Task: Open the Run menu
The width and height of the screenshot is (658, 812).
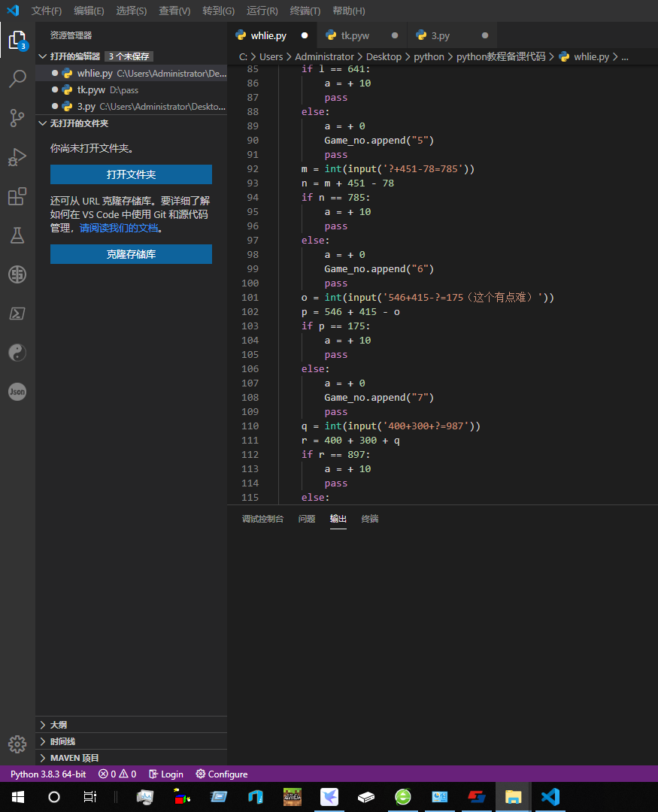Action: pos(262,11)
